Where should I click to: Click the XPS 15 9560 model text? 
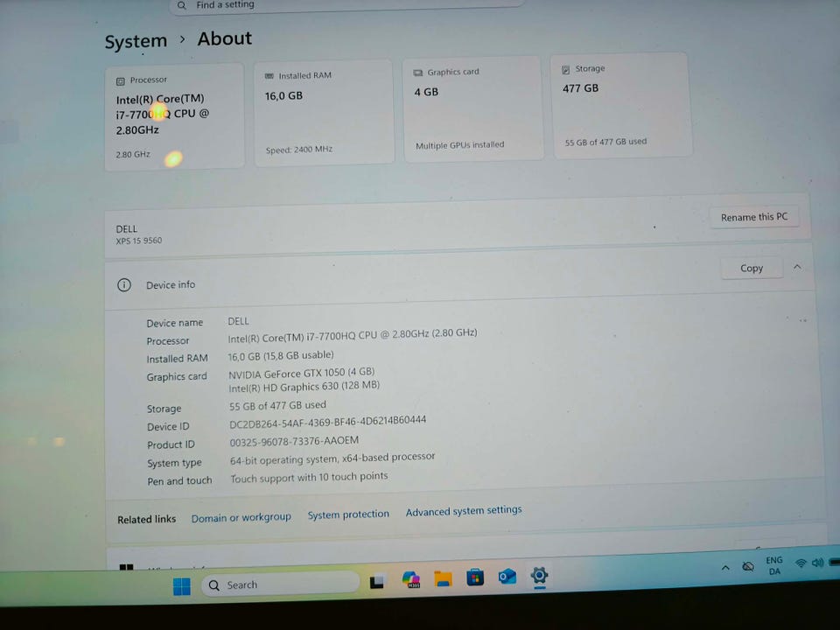point(139,241)
